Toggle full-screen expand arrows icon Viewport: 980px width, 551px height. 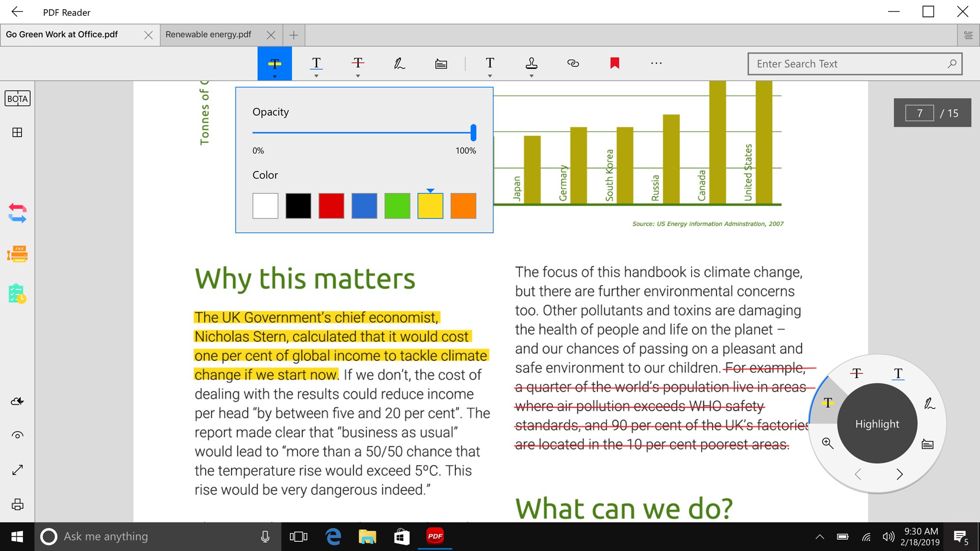click(x=17, y=470)
